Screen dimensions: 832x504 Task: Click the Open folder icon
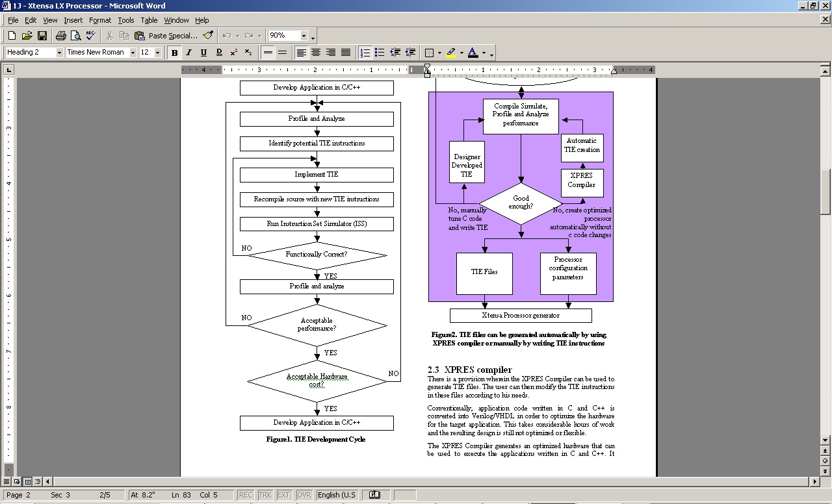coord(27,36)
